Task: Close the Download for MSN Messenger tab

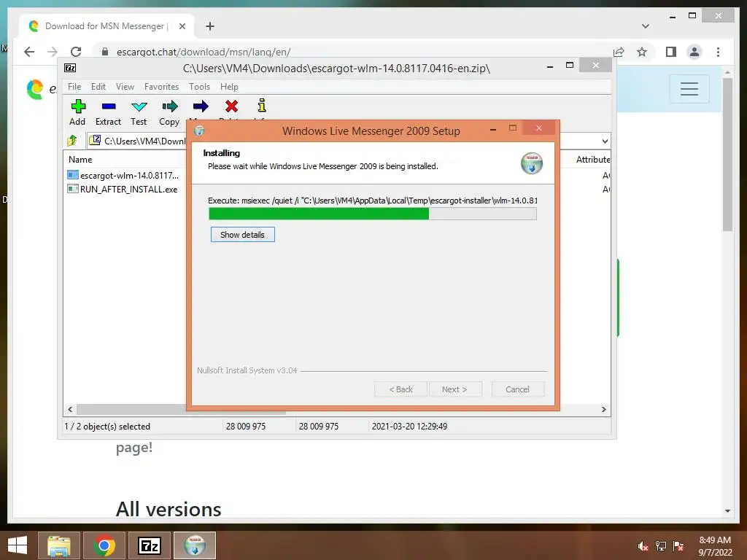Action: click(x=182, y=26)
